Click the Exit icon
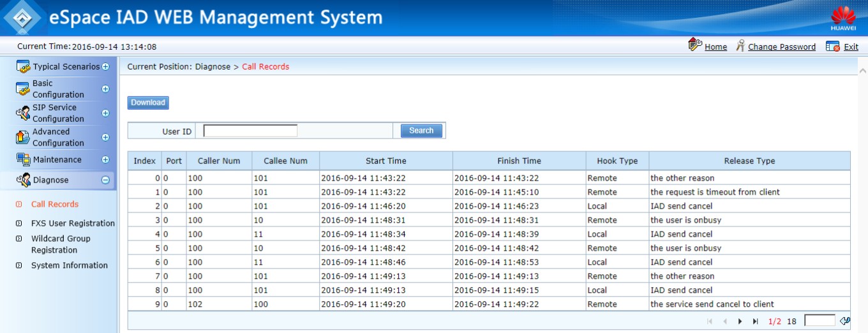The height and width of the screenshot is (333, 868). point(832,46)
